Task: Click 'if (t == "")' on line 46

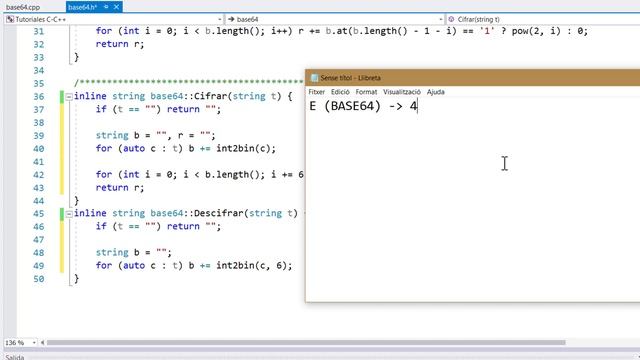Action: [x=128, y=227]
